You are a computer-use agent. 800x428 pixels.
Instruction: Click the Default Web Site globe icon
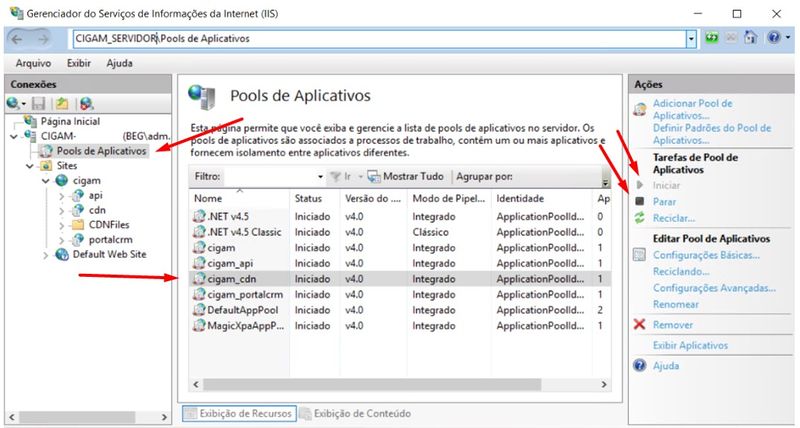pos(62,255)
